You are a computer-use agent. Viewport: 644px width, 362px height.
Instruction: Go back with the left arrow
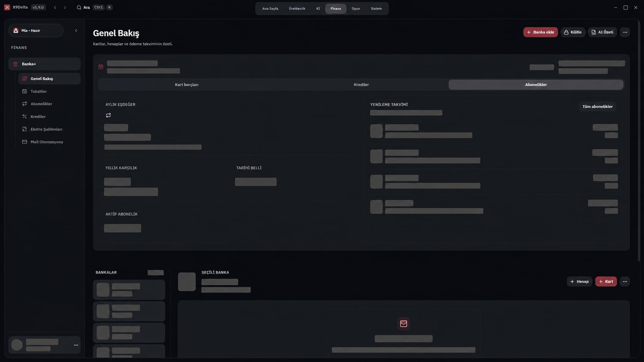(x=55, y=7)
